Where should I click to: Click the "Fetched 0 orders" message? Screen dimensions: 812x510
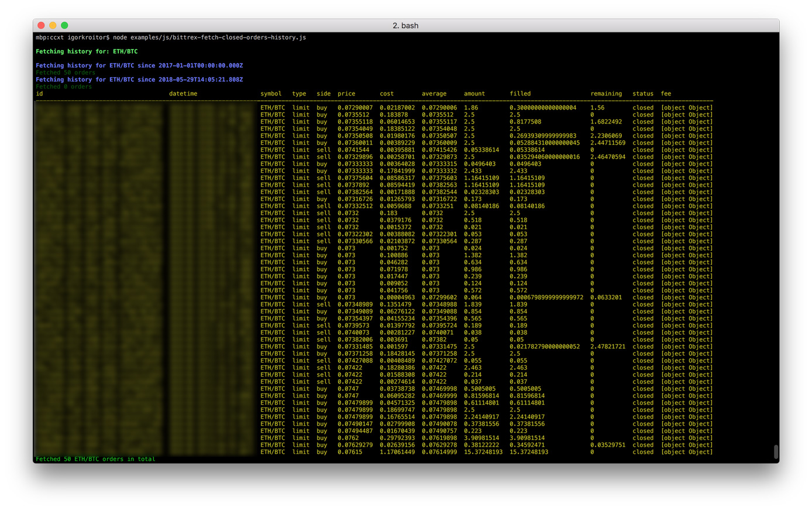[x=63, y=86]
